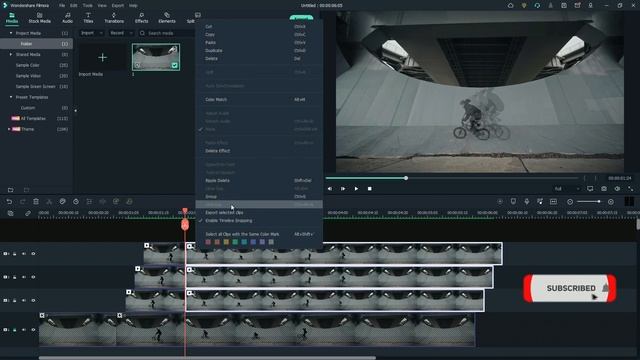The height and width of the screenshot is (360, 640).
Task: Pick the grey color mark swatch
Action: 271,242
